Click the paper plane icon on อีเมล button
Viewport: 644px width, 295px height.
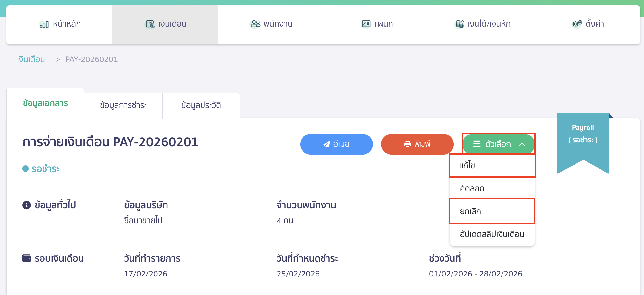click(x=326, y=144)
